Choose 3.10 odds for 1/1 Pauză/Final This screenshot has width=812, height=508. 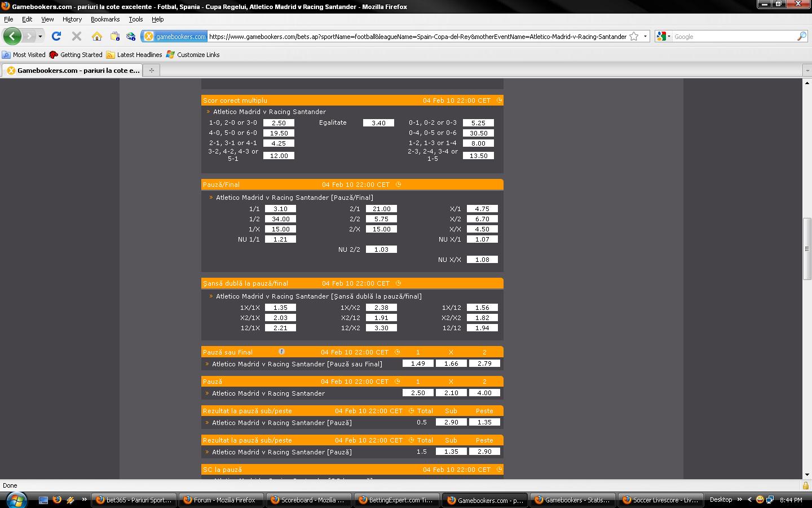tap(280, 209)
